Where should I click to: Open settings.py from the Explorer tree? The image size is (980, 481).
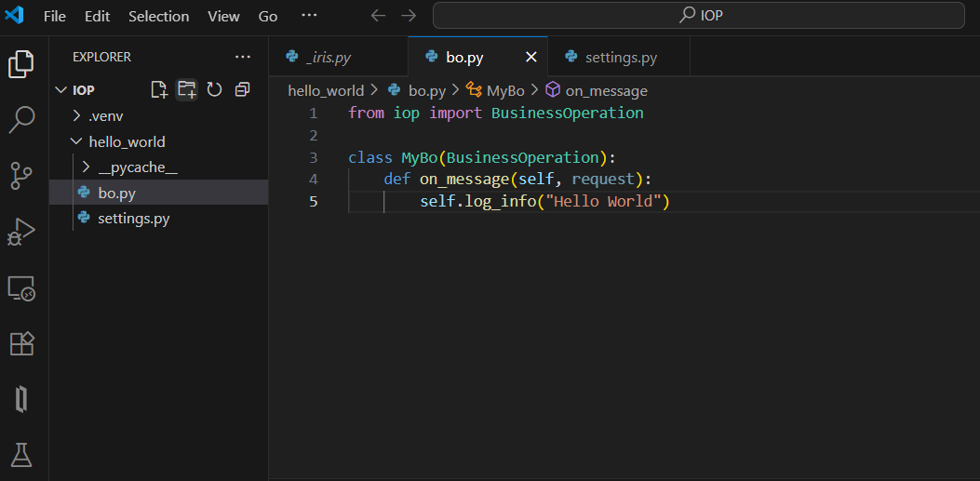[x=133, y=219]
